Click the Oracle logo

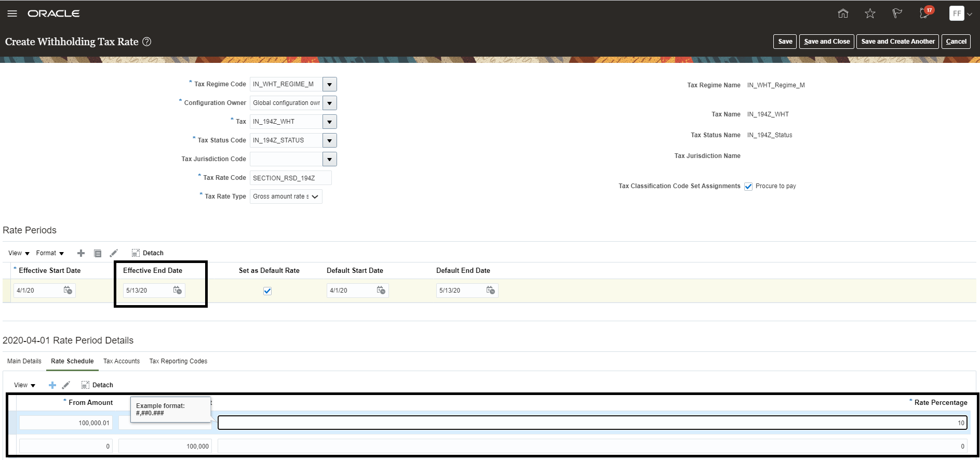(x=53, y=14)
